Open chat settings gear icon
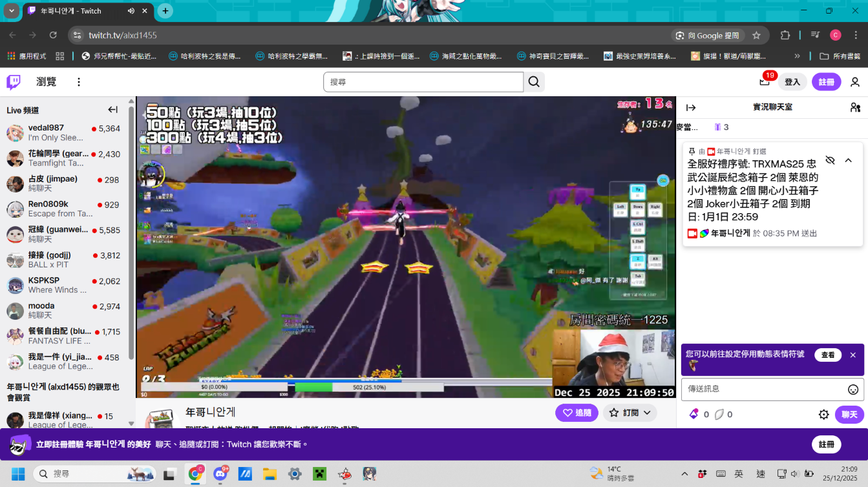The image size is (868, 487). coord(823,415)
